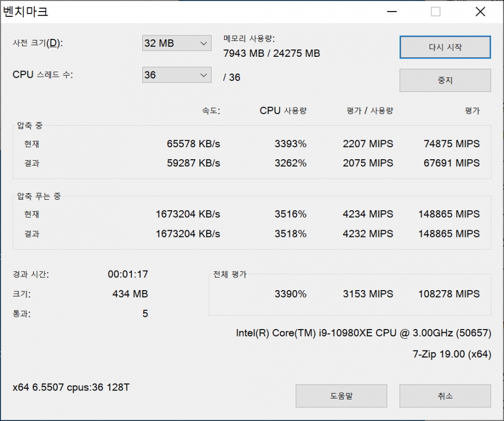Click the compression result speed 59287 KB/s
The image size is (504, 421).
192,163
